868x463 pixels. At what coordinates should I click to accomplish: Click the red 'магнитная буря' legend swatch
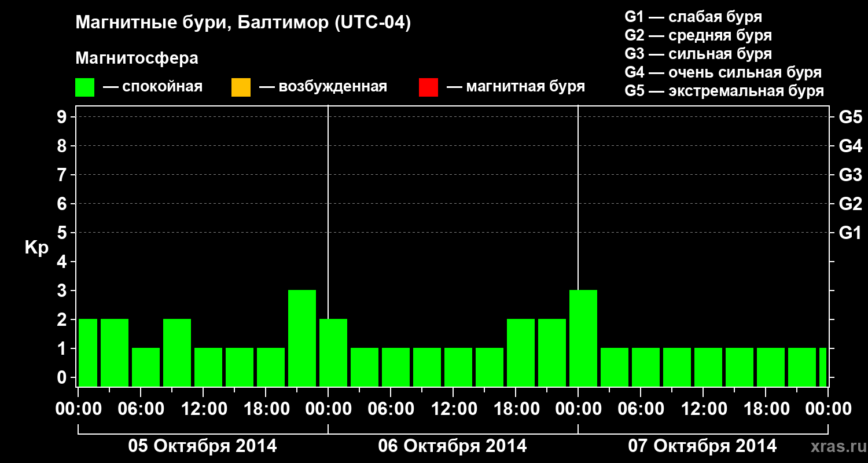(428, 87)
